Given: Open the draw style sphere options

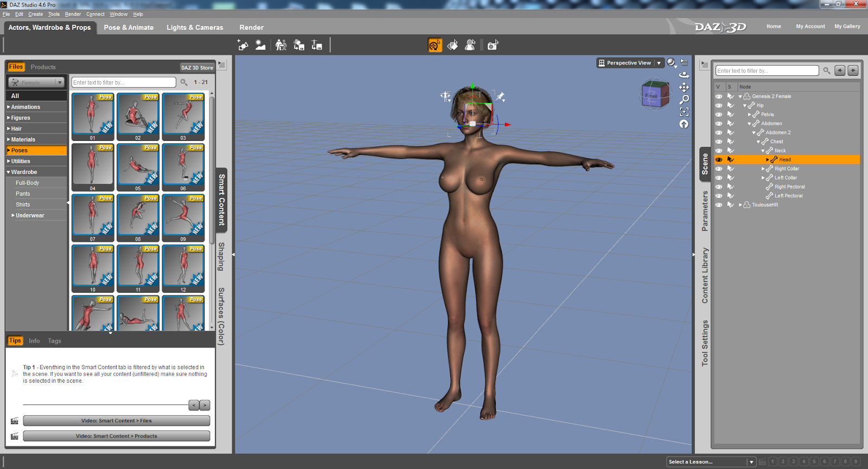Looking at the screenshot, I should [x=672, y=63].
